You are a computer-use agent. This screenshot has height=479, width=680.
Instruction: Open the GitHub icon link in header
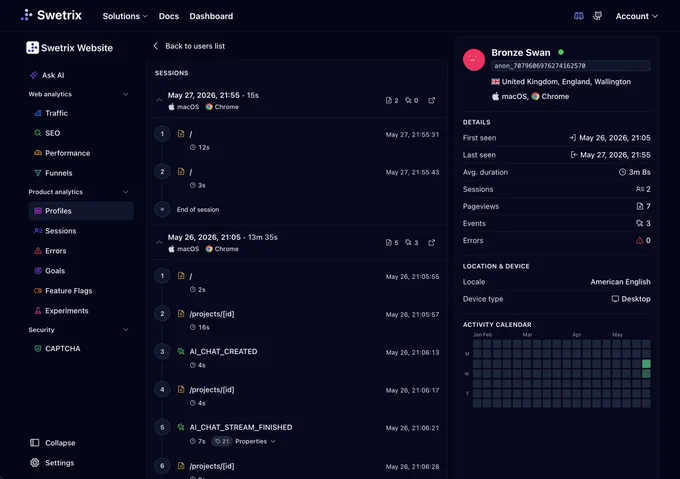598,16
